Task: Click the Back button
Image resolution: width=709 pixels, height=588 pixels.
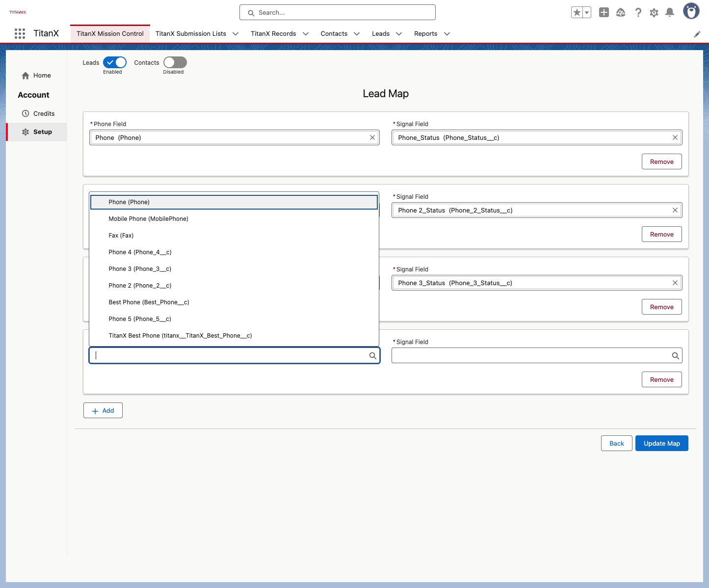Action: coord(617,443)
